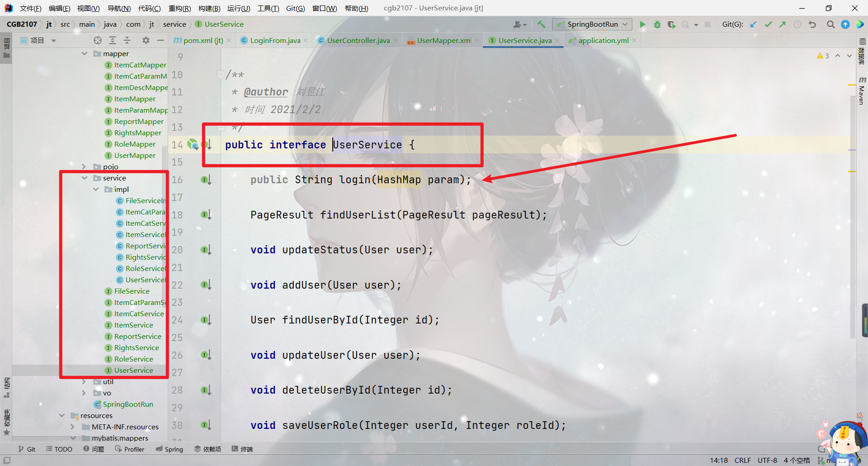The width and height of the screenshot is (868, 466).
Task: Commit changes using the green checkmark
Action: point(768,24)
